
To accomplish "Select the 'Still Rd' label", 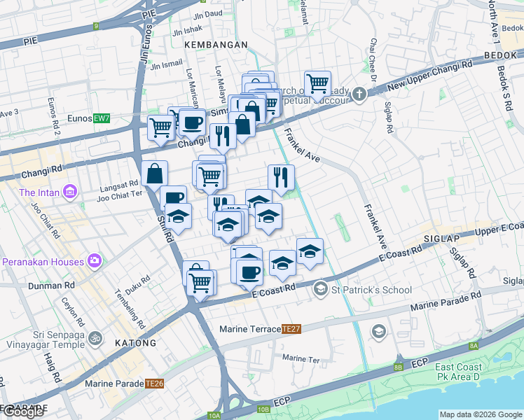I will [166, 229].
